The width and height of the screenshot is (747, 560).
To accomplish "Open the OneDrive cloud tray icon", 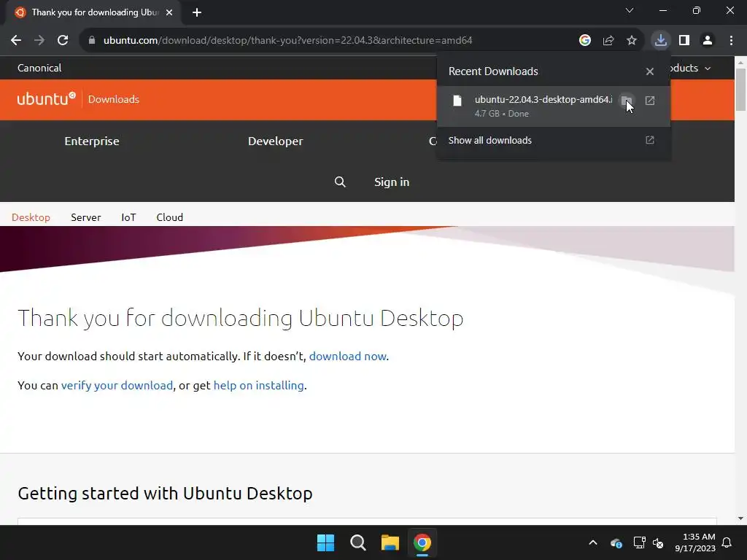I will [x=616, y=542].
